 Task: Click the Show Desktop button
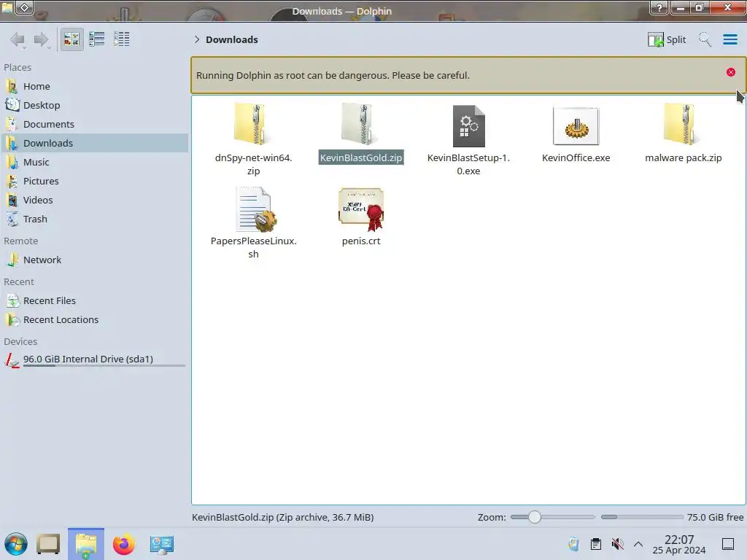[728, 544]
